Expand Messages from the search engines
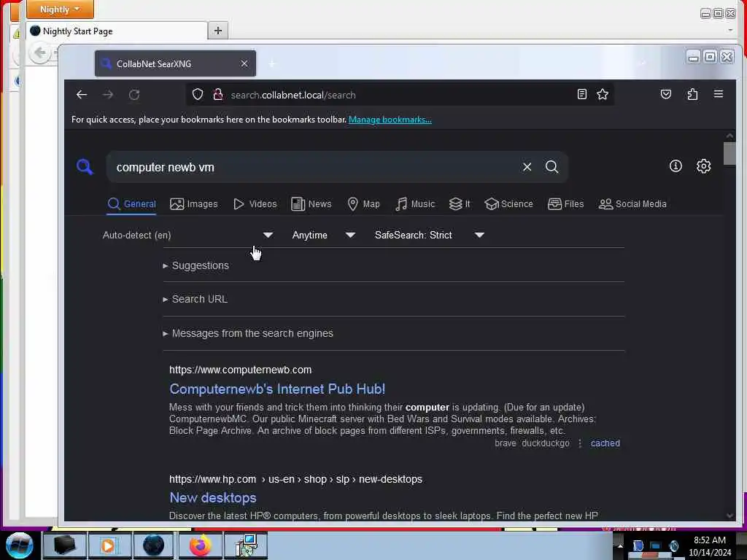The image size is (747, 560). point(248,333)
